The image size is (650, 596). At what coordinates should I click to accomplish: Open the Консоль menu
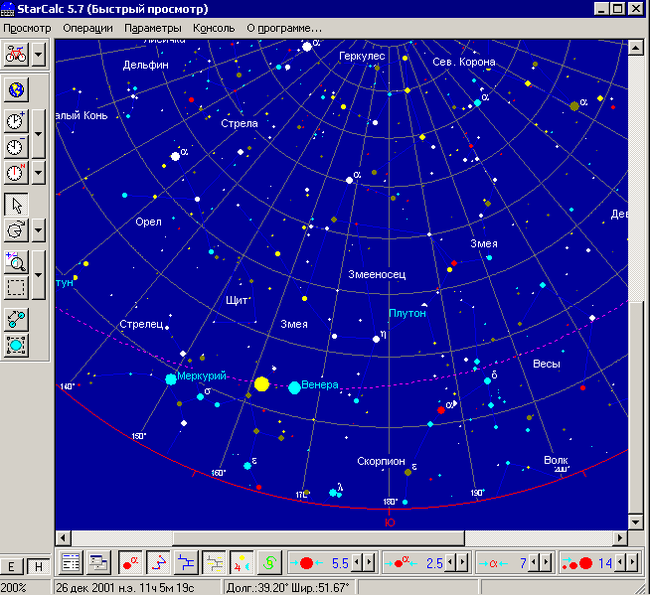(x=214, y=28)
